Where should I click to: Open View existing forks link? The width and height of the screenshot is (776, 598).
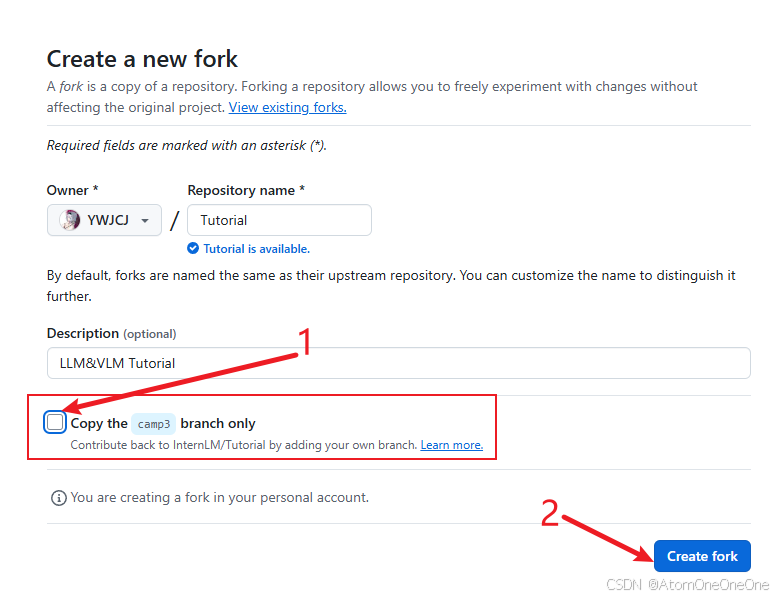point(288,107)
